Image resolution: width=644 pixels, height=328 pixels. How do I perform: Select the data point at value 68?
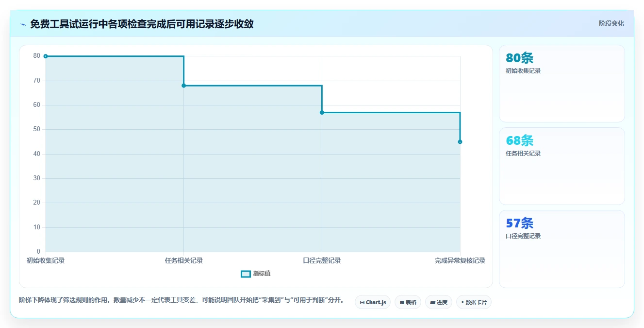pos(183,86)
